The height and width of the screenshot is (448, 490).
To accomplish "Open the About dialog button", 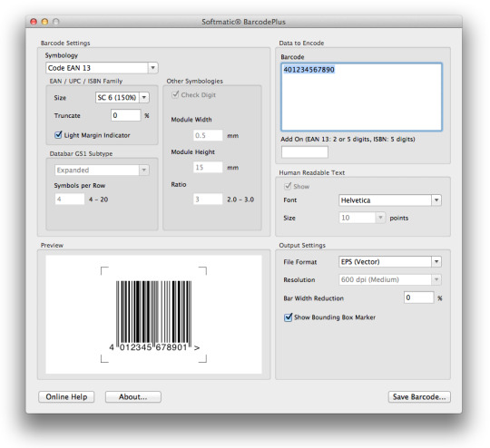I will pos(133,397).
